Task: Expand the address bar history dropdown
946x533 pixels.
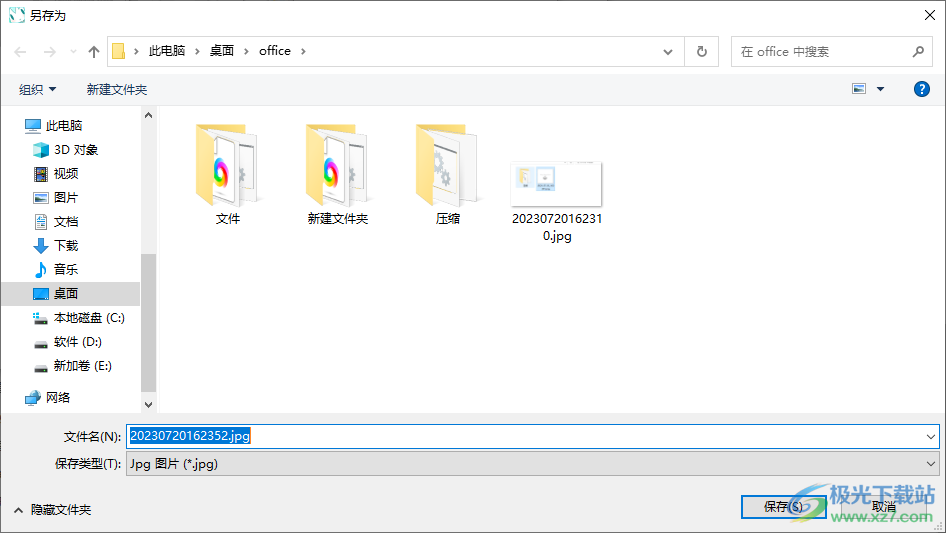Action: point(668,51)
